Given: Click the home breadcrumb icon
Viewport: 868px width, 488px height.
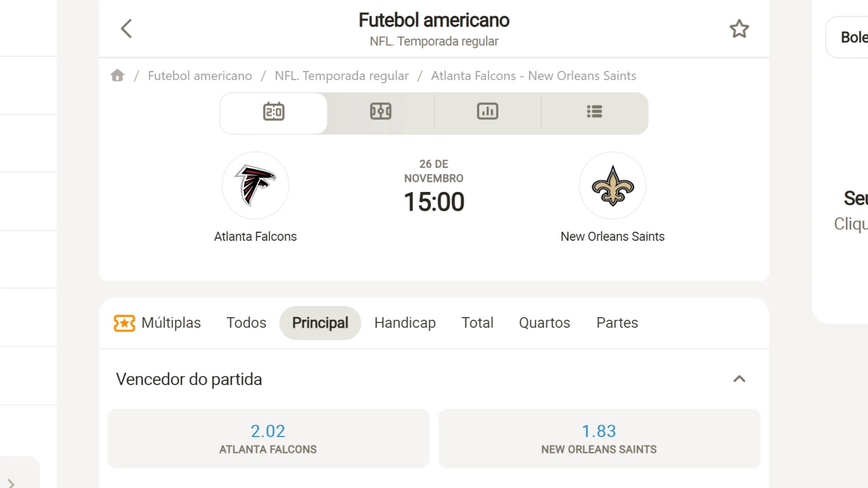Looking at the screenshot, I should pyautogui.click(x=118, y=75).
